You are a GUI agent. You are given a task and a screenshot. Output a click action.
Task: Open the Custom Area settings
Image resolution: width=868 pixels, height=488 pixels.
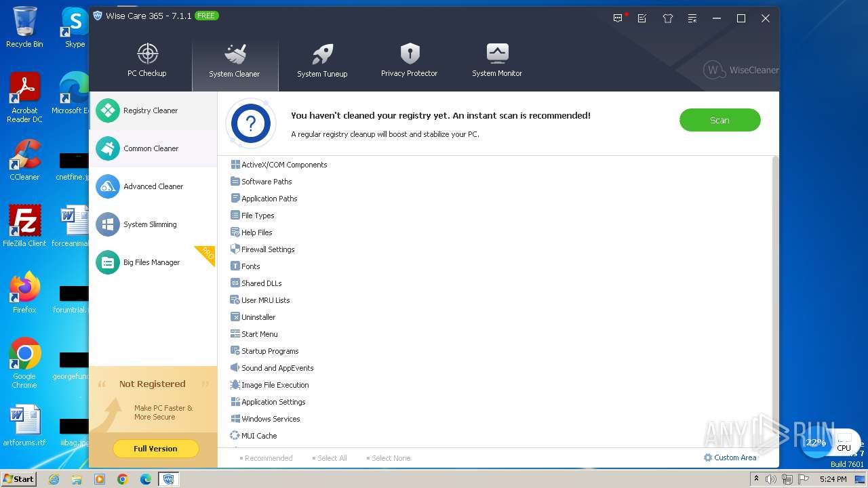coord(730,457)
